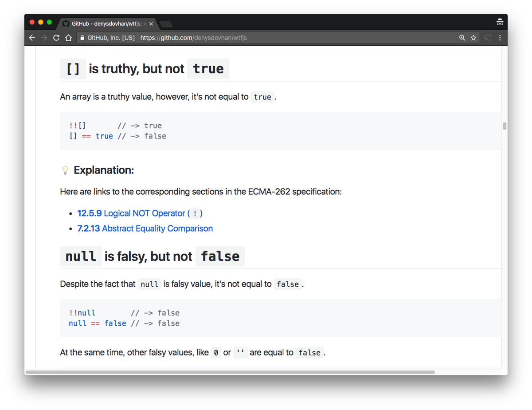Image resolution: width=532 pixels, height=410 pixels.
Task: Click the inline '' (empty string) code
Action: click(x=240, y=353)
